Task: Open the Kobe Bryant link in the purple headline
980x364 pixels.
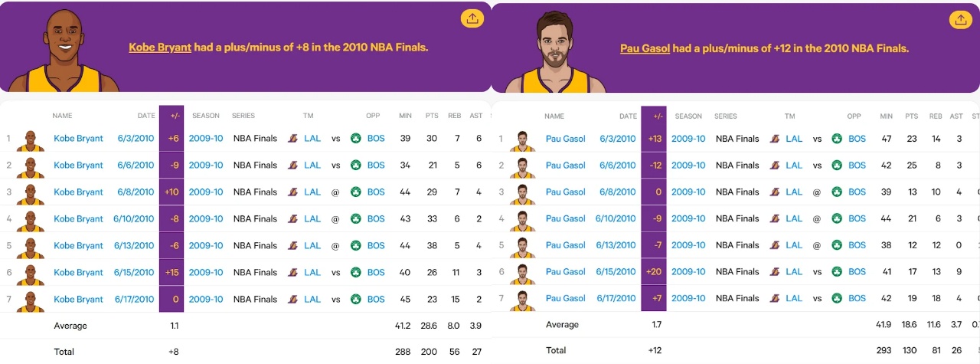Action: coord(160,48)
